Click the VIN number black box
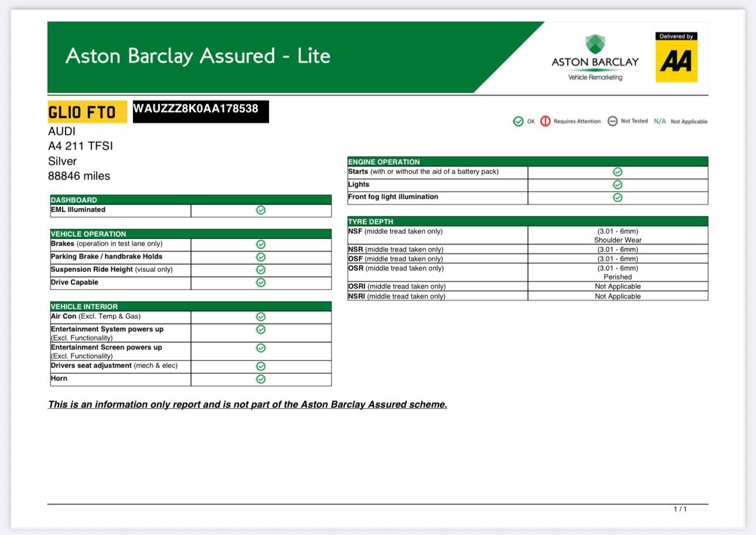The image size is (756, 535). (200, 111)
